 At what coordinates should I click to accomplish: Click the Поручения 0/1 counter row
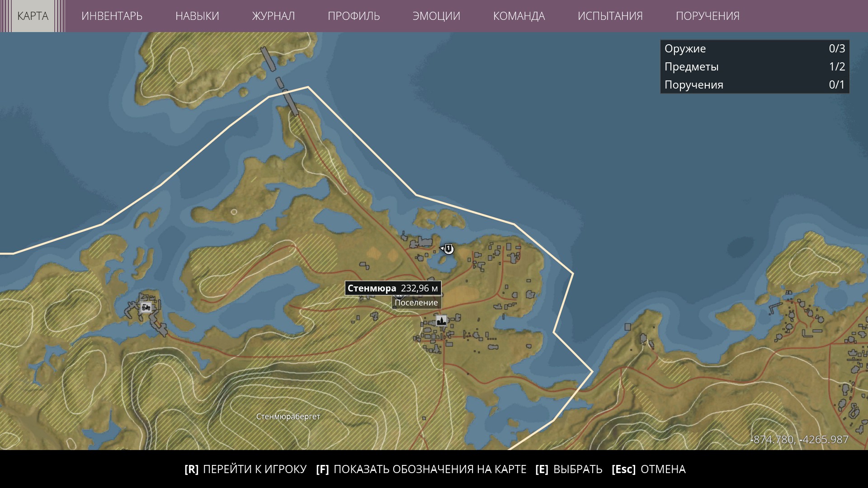click(x=755, y=84)
